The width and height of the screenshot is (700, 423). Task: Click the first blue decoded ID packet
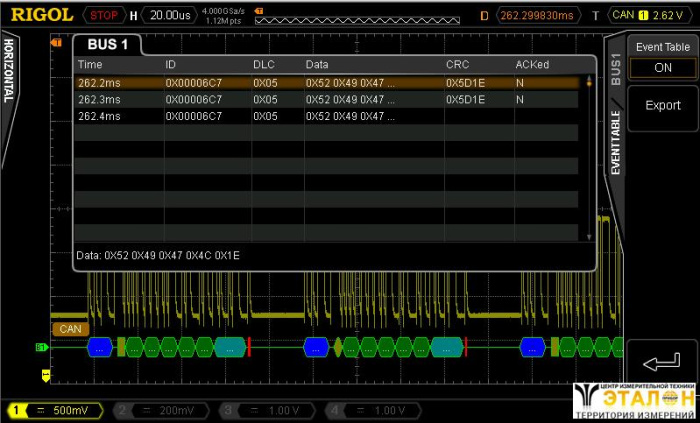[x=101, y=347]
